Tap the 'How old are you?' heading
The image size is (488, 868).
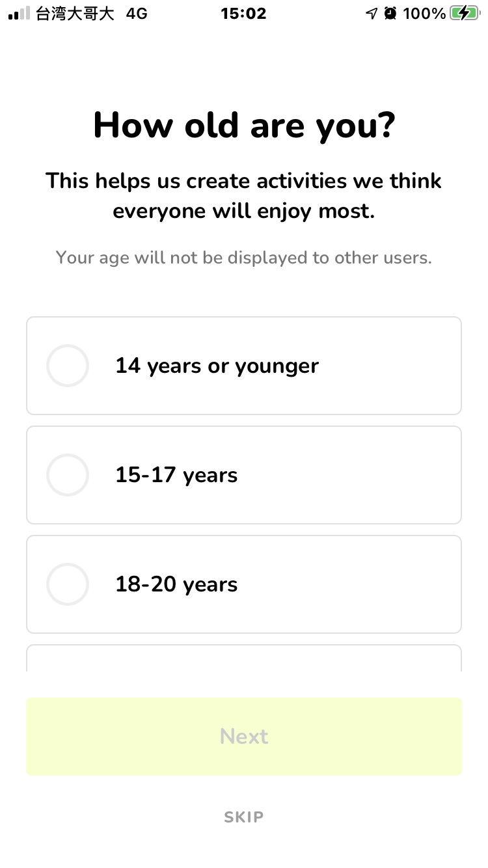[x=244, y=125]
